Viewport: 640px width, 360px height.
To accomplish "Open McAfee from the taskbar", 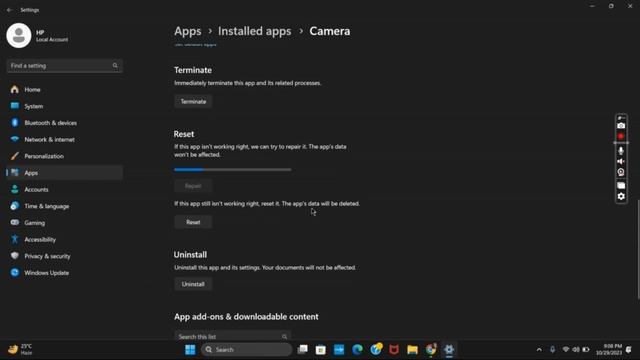I will [394, 350].
